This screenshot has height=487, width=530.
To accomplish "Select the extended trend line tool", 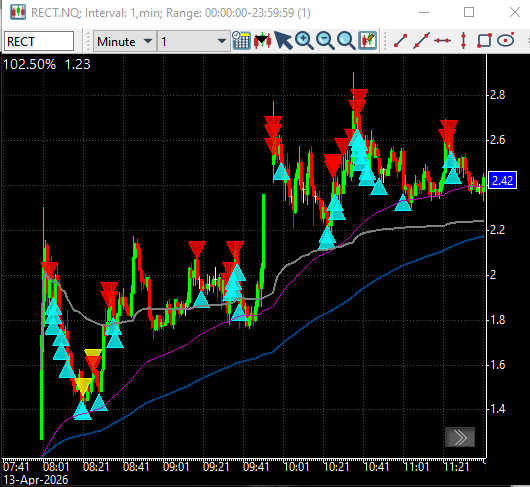I will (x=421, y=41).
